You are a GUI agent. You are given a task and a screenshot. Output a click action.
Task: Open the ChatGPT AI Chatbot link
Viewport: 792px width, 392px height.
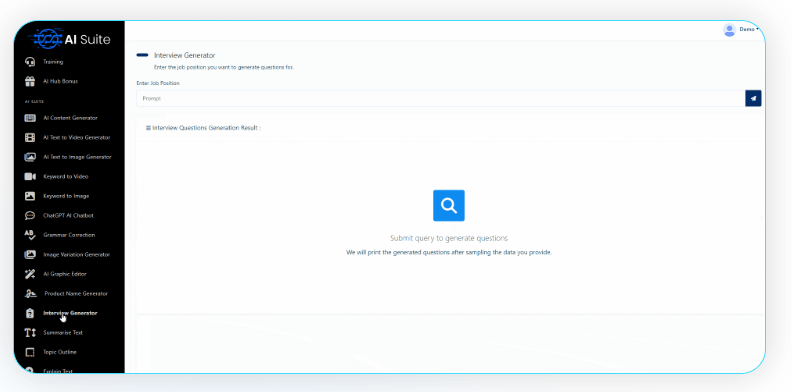click(68, 216)
